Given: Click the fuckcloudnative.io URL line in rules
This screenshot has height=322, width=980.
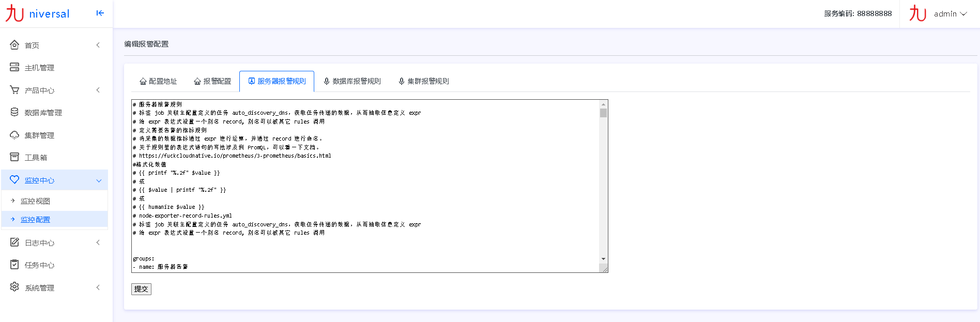Looking at the screenshot, I should click(232, 156).
